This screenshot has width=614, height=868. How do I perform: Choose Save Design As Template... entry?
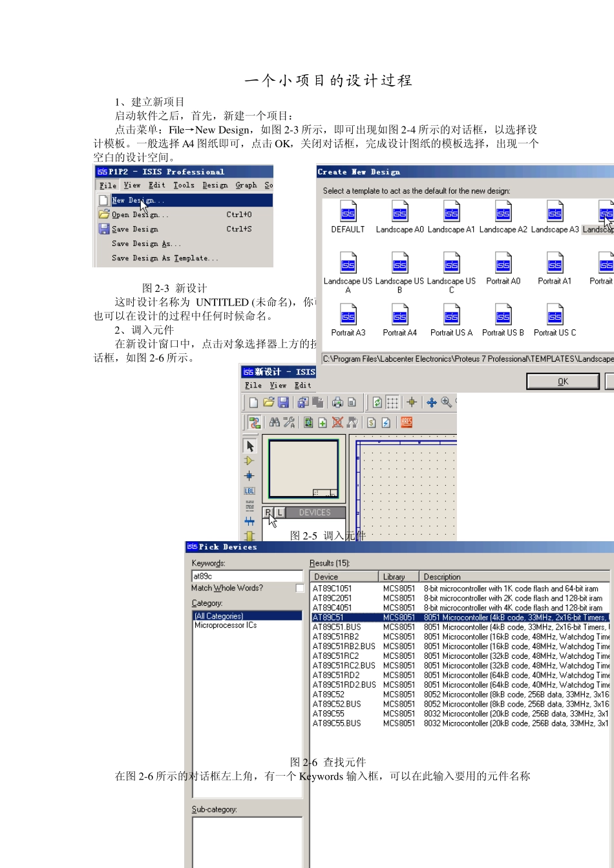[184, 258]
